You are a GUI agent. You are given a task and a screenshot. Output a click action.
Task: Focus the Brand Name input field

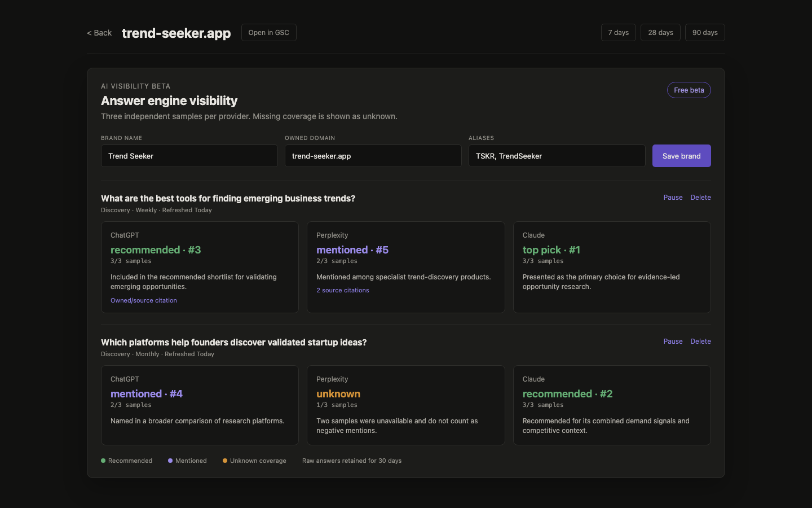tap(189, 156)
